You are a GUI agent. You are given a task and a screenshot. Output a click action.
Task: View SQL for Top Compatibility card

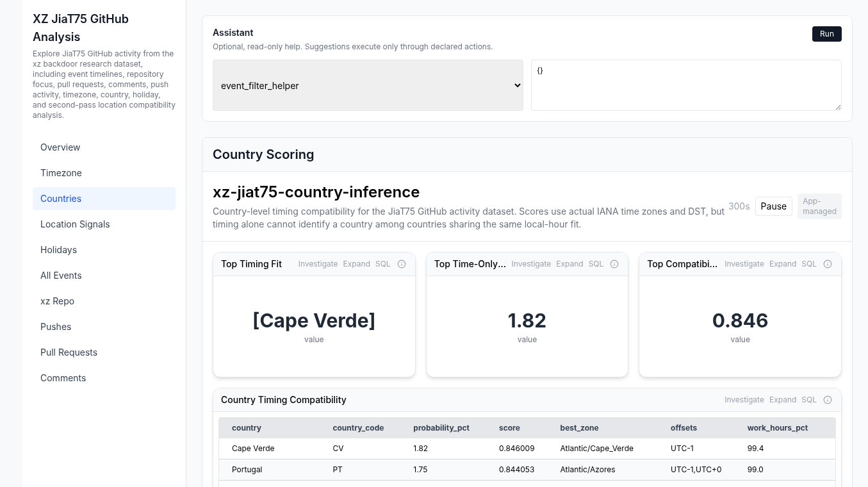(x=809, y=264)
